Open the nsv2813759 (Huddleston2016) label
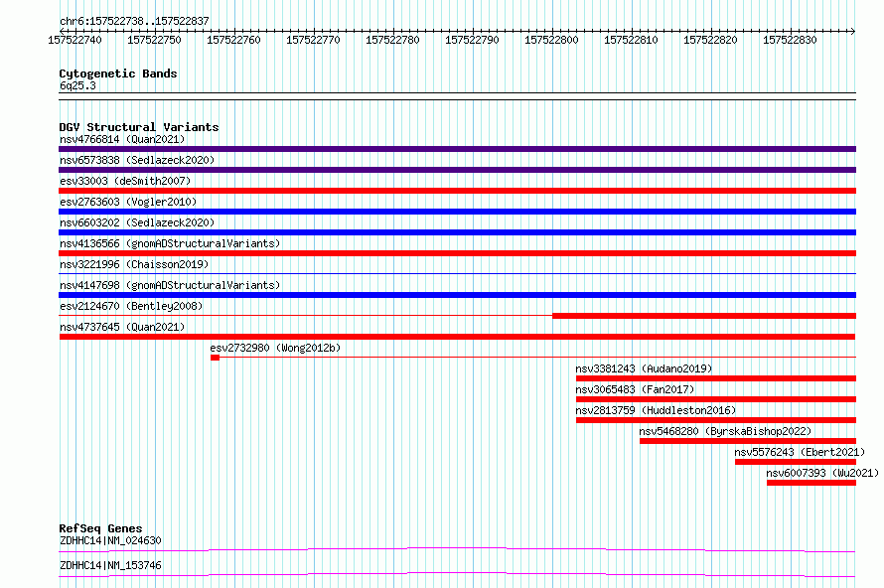 tap(656, 410)
